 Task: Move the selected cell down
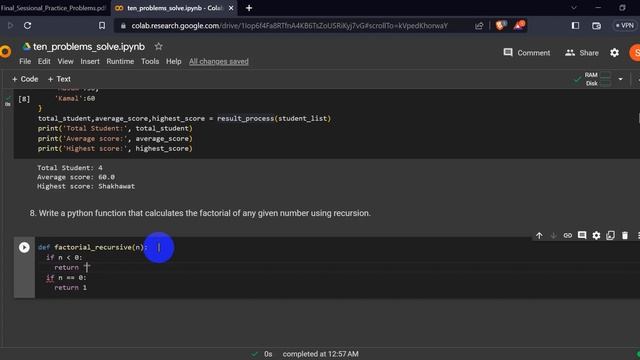click(553, 236)
